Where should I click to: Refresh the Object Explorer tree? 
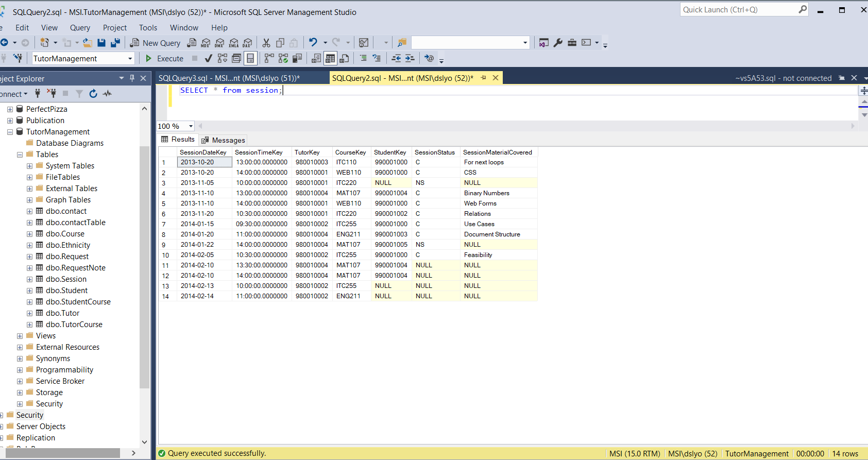point(93,94)
